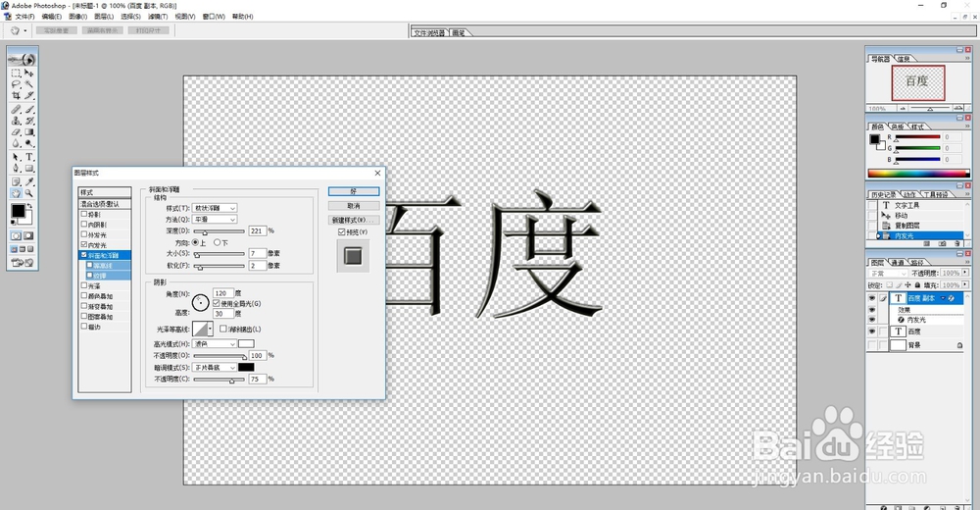Select the Notes tool
Viewport: 980px width, 510px height.
coord(17,182)
